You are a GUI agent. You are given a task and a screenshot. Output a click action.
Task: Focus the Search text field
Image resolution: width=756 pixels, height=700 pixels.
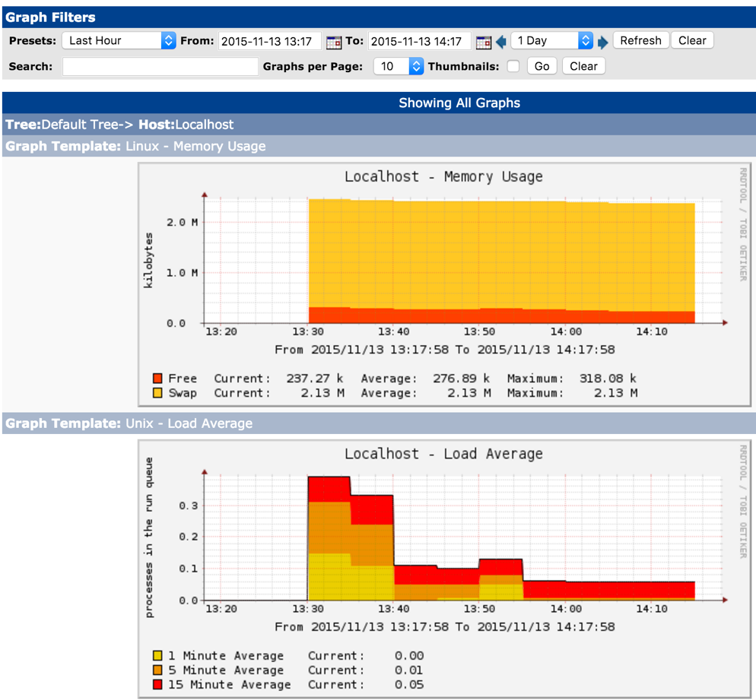160,67
